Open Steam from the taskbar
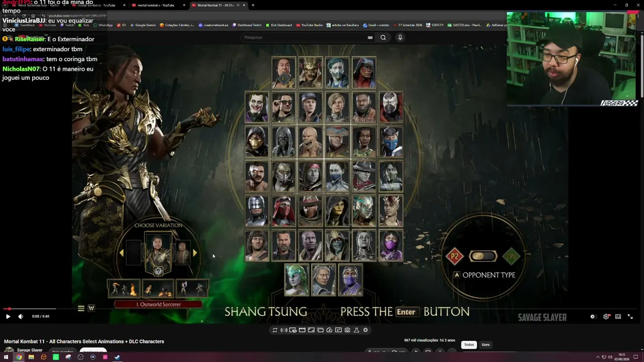Viewport: 644px width, 362px height. [x=117, y=357]
